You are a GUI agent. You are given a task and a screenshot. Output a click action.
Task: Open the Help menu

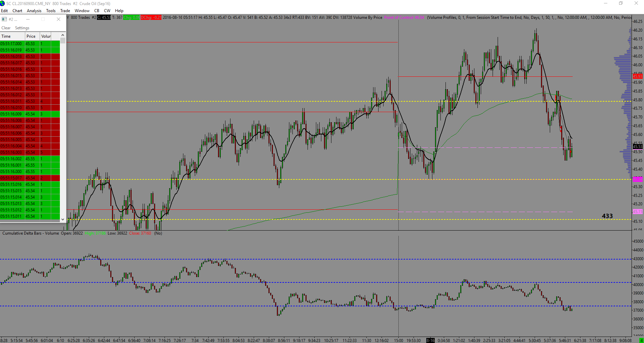tap(119, 11)
